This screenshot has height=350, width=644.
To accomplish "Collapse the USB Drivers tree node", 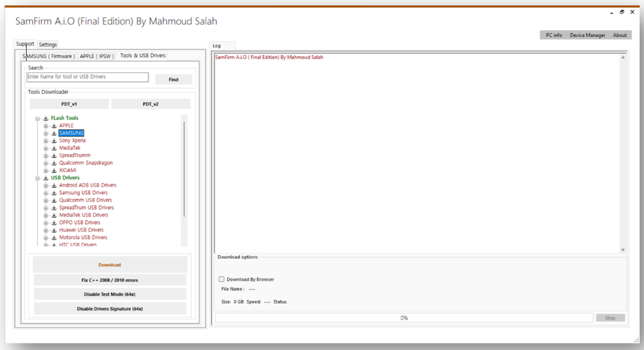I will point(37,179).
